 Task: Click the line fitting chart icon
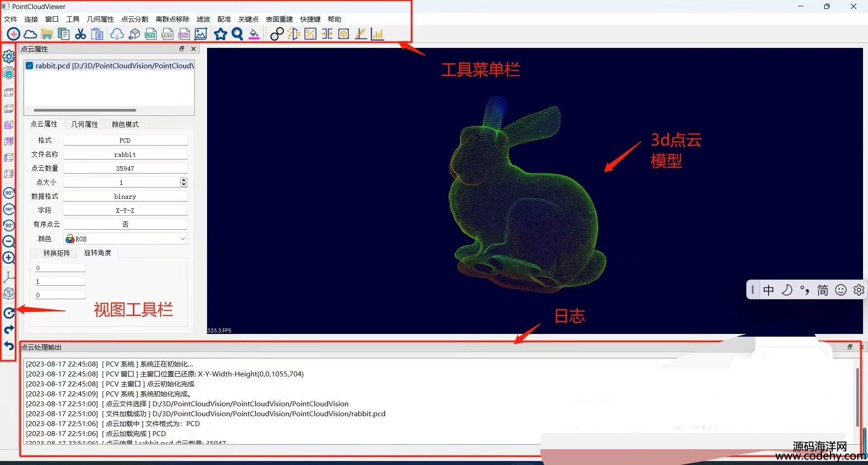[x=360, y=34]
